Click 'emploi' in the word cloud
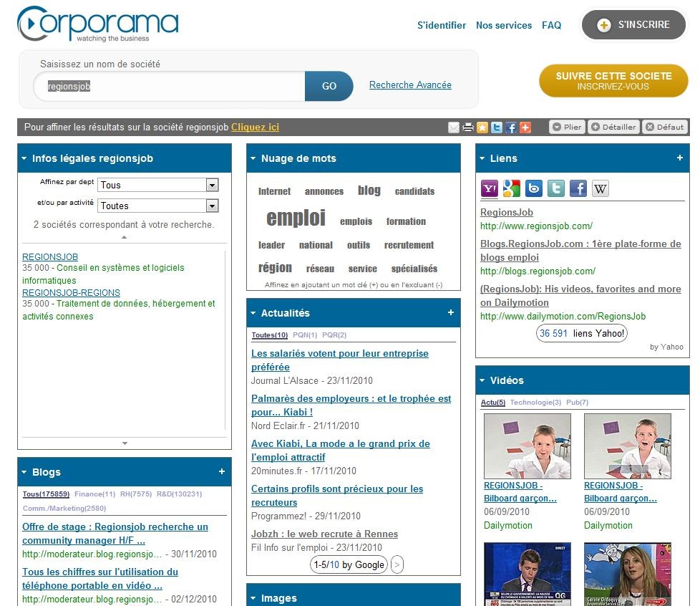 tap(296, 218)
